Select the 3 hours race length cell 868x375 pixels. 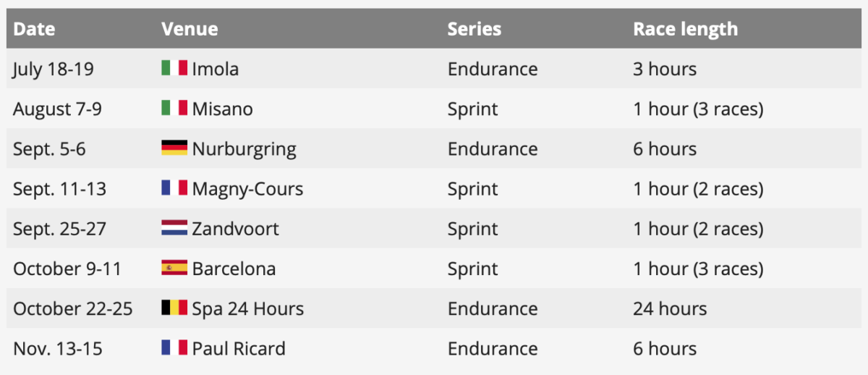click(x=665, y=69)
